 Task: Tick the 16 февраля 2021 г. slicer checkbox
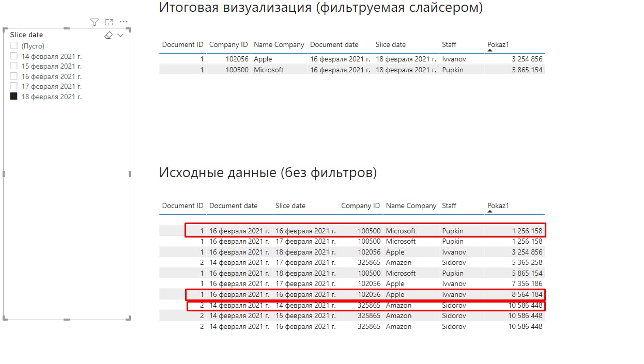14,76
